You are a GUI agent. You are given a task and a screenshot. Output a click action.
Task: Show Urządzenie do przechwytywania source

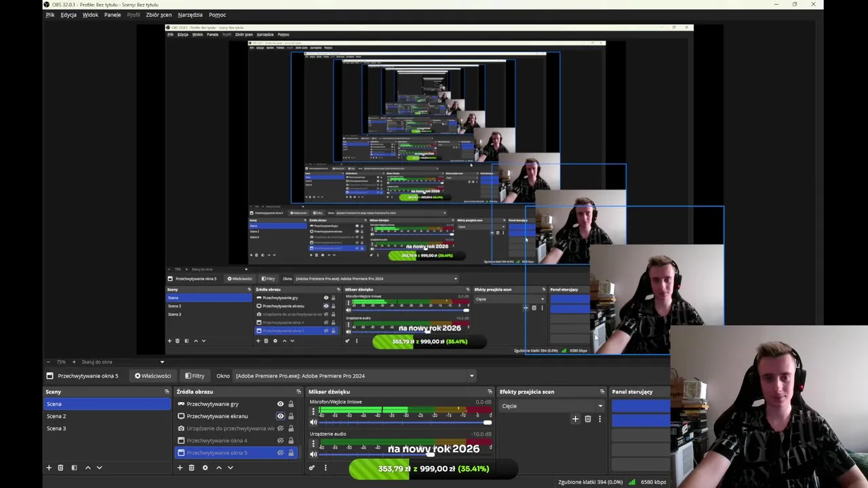click(x=280, y=428)
